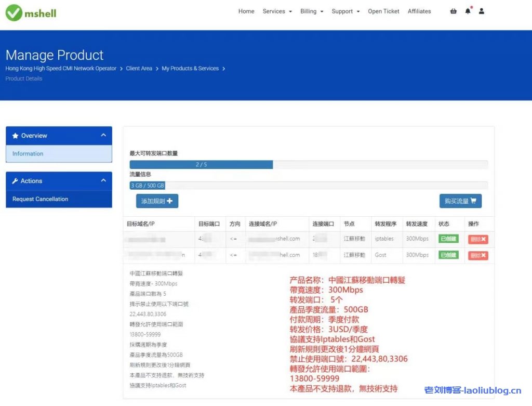Click the 3 GB / 500 GB traffic bar

(148, 186)
